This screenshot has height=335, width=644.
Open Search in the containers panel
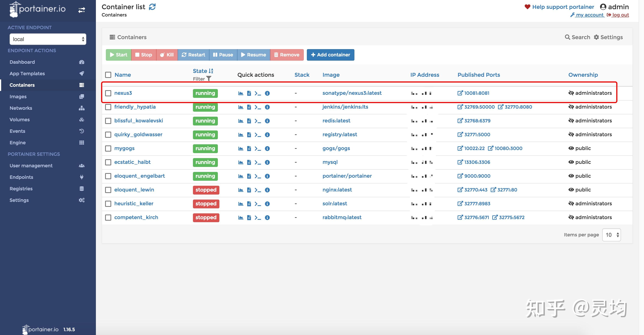click(577, 37)
